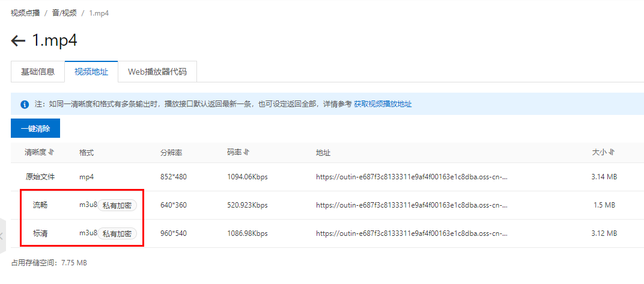Select the 原始文件 row label
Image resolution: width=644 pixels, height=284 pixels.
pos(40,177)
